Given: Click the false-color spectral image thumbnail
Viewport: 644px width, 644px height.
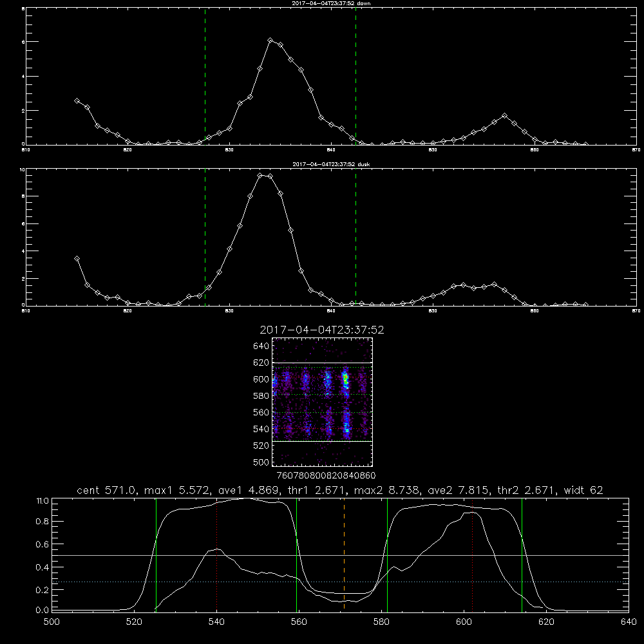Looking at the screenshot, I should (x=323, y=402).
